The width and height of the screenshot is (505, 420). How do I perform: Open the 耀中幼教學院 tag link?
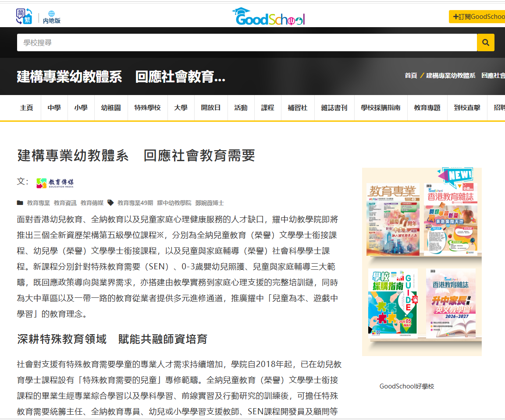tap(174, 203)
